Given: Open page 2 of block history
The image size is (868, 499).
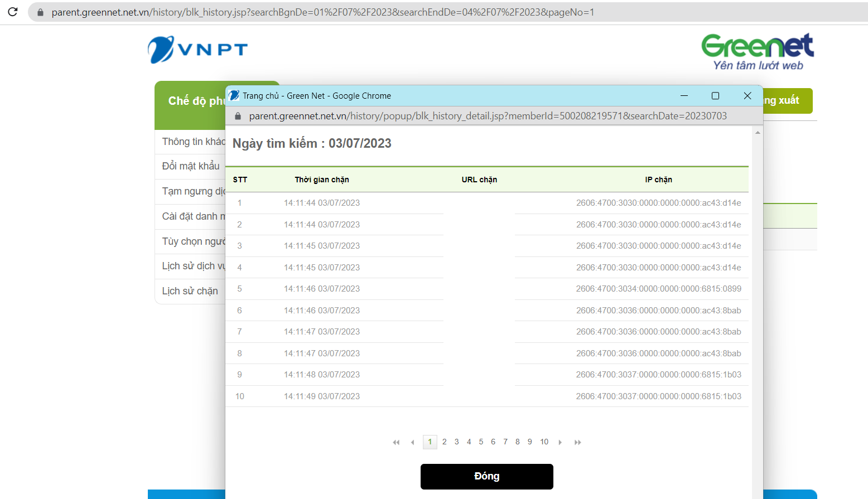Looking at the screenshot, I should coord(444,442).
